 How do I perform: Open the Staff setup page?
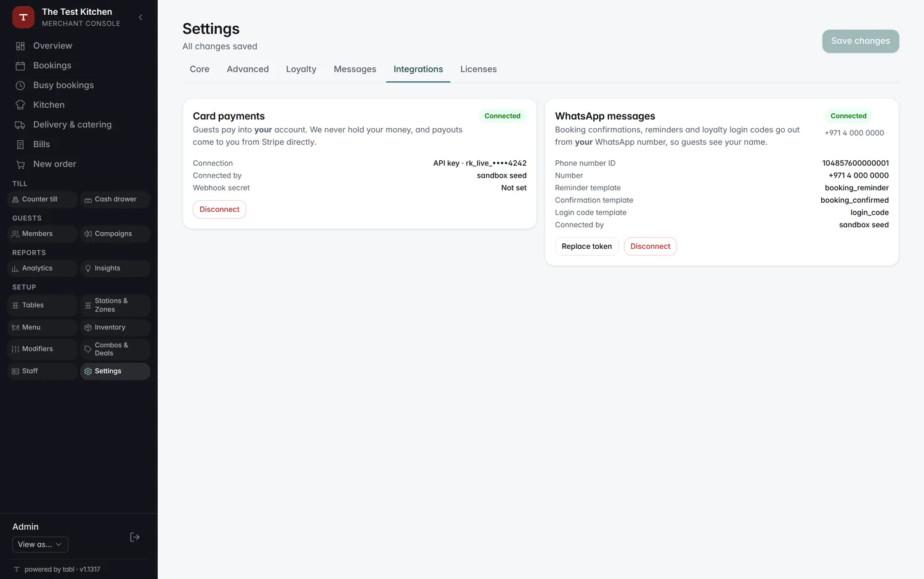tap(43, 371)
